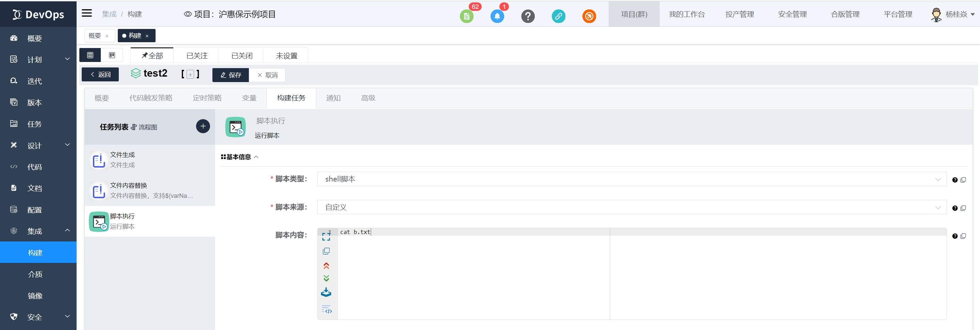The width and height of the screenshot is (980, 330).
Task: Click the DevOps logo
Action: [x=38, y=14]
